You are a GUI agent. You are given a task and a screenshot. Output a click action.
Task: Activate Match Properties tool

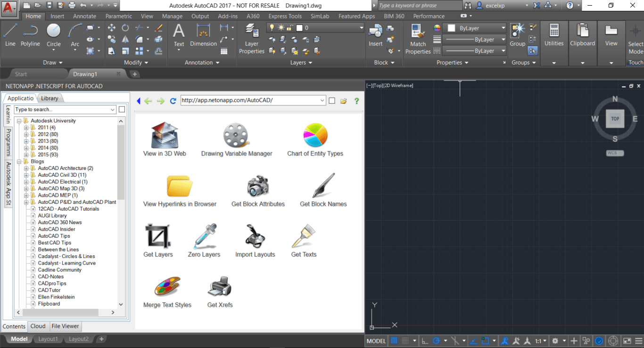[418, 39]
